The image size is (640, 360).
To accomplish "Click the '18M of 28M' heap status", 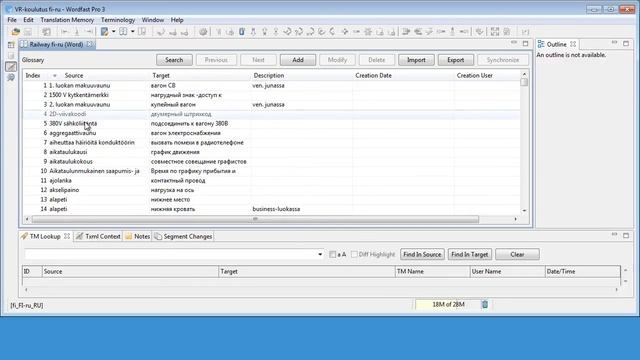I will [448, 304].
